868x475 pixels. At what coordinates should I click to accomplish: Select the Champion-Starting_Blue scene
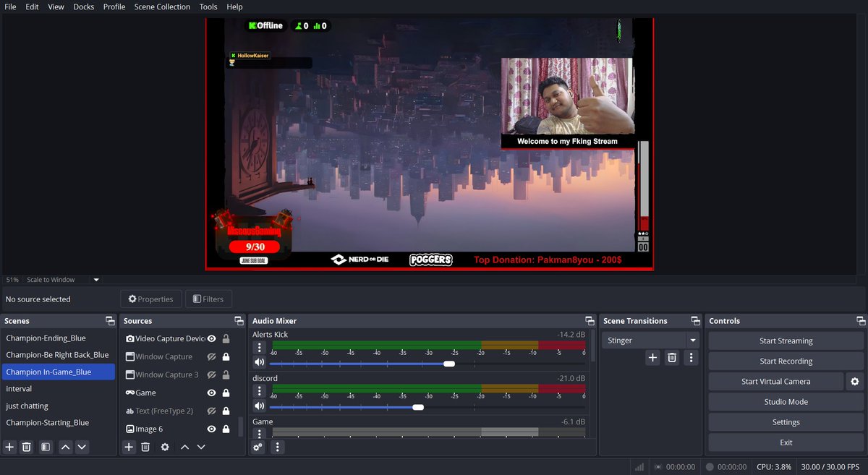(x=59, y=423)
